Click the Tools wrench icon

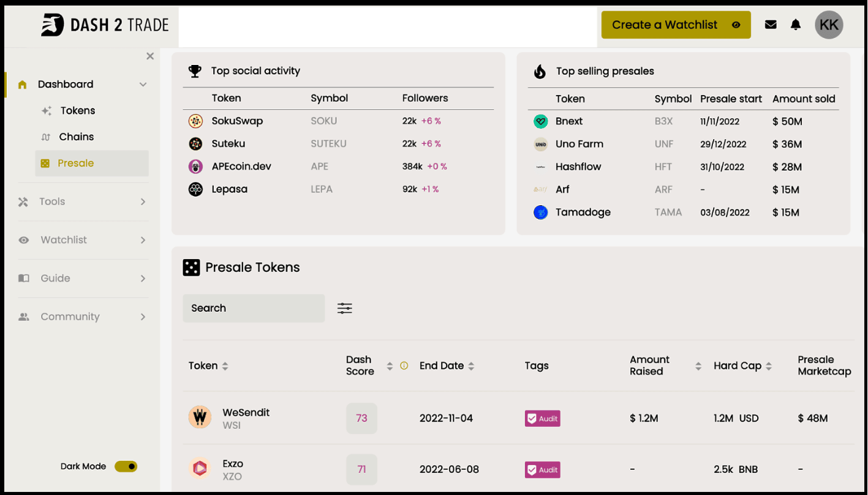(x=23, y=202)
